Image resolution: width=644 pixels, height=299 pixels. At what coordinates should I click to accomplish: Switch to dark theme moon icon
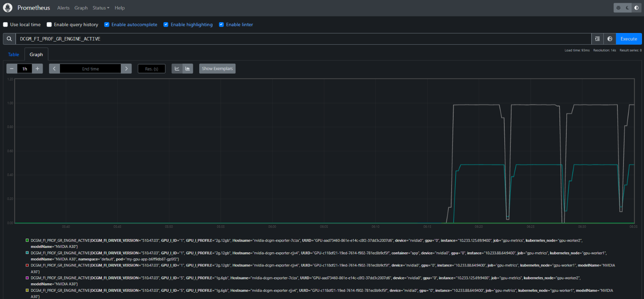coord(627,8)
